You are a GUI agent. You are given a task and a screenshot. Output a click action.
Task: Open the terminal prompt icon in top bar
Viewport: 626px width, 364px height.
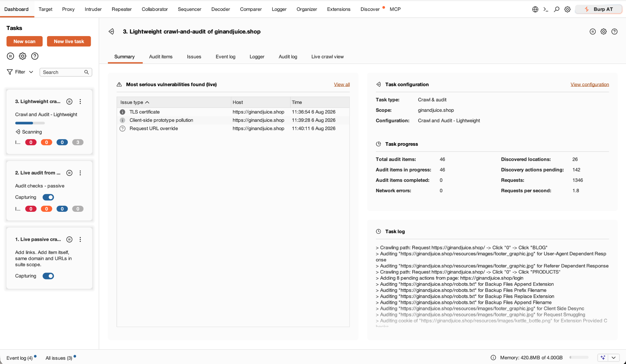pos(546,9)
